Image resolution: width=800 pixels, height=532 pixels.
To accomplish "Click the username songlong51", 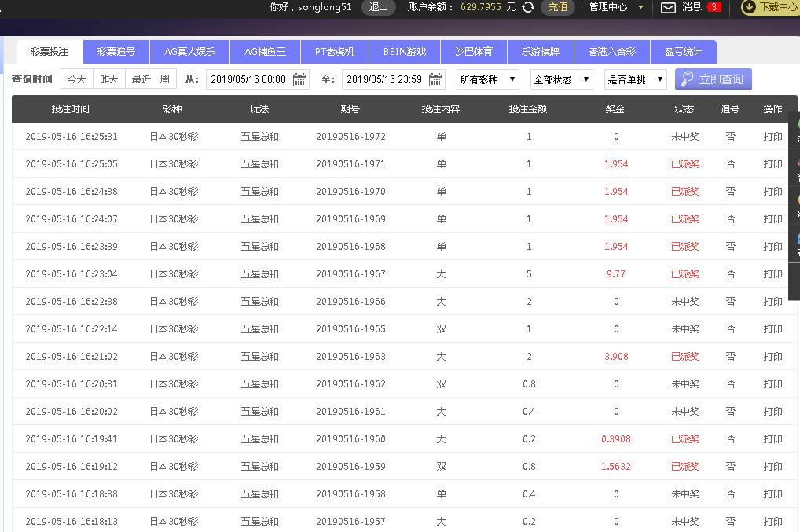I will click(x=325, y=7).
